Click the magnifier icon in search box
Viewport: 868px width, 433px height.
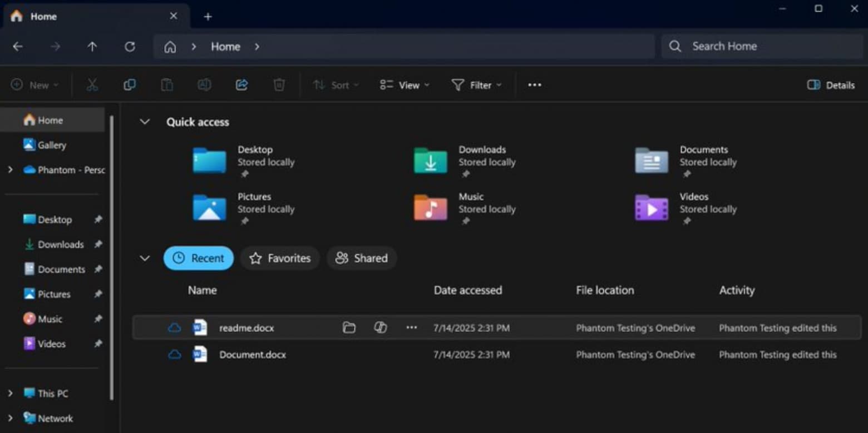click(x=675, y=46)
